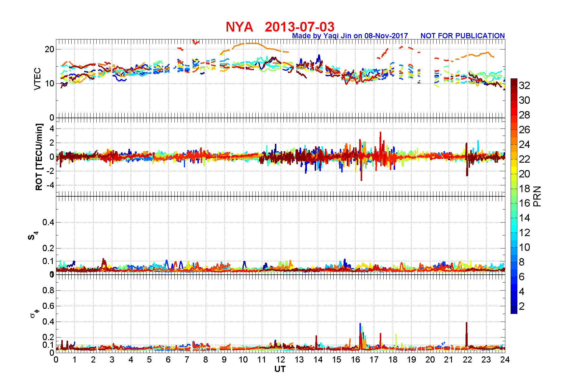
Task: Click the colorbar tick value 6
Action: (522, 277)
